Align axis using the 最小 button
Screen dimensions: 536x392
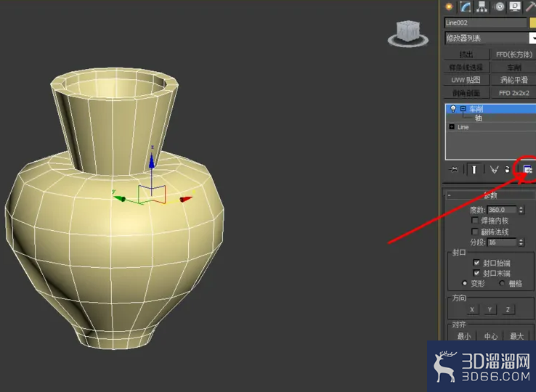click(464, 336)
